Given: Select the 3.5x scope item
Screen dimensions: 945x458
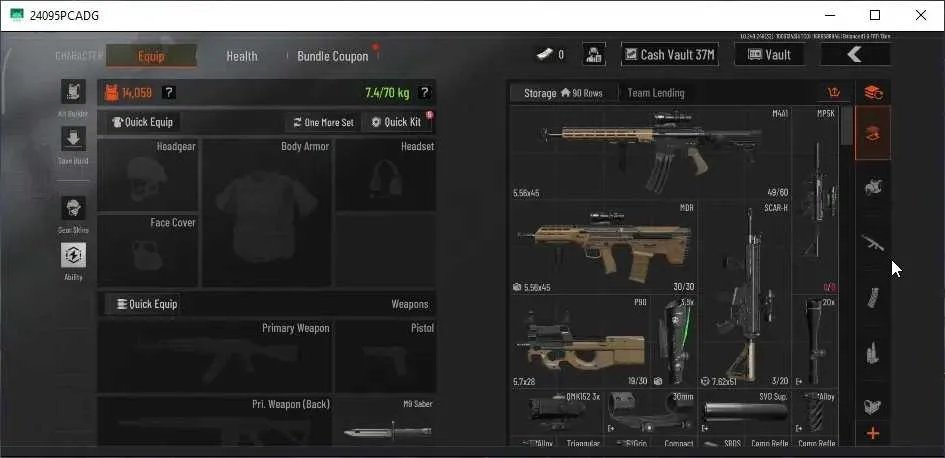Looking at the screenshot, I should (x=674, y=341).
